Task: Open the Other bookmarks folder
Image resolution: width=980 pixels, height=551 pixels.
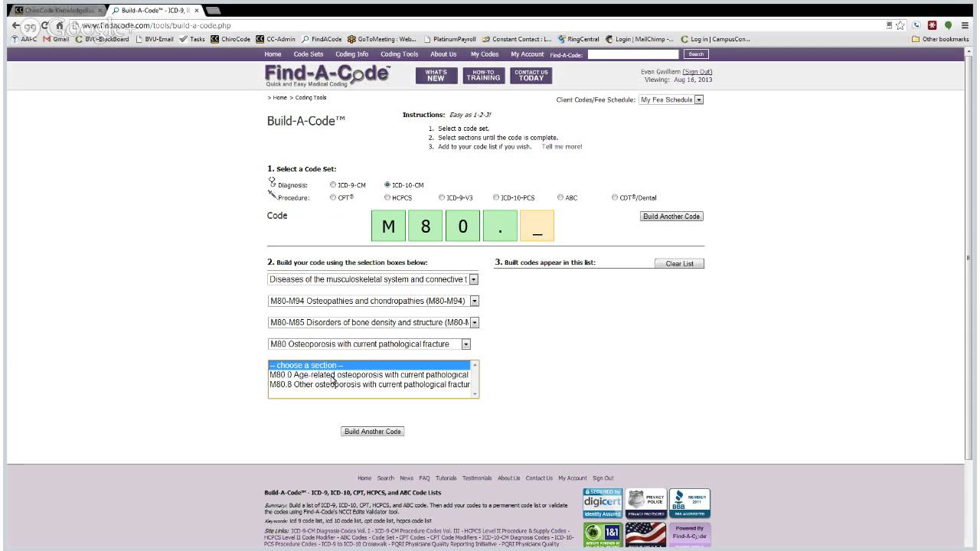Action: 940,39
